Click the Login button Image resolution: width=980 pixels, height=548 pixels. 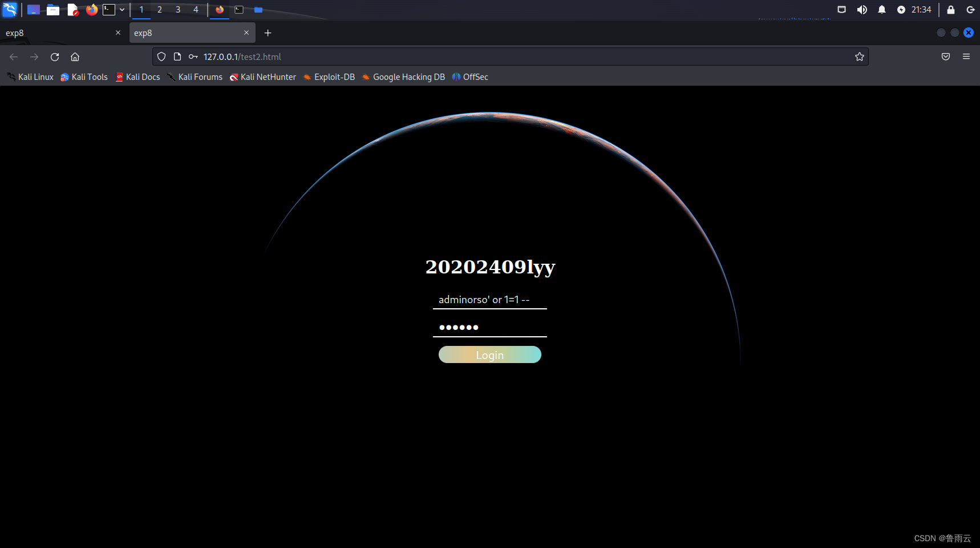tap(490, 354)
